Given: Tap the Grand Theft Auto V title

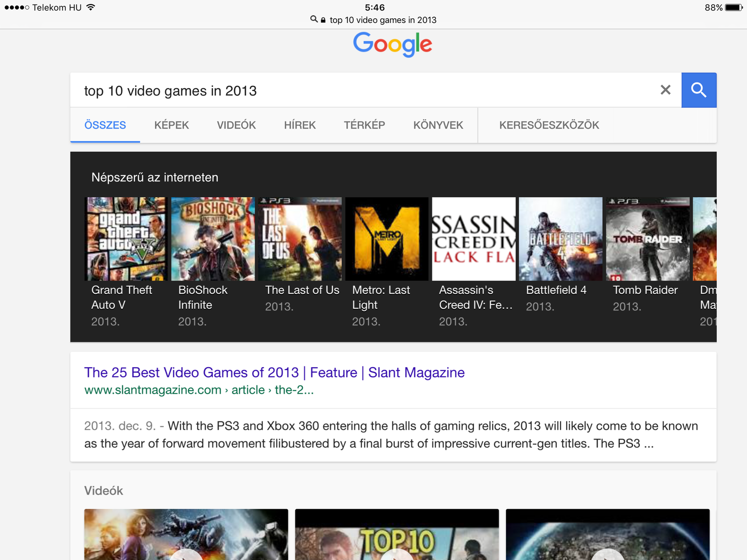Looking at the screenshot, I should tap(122, 297).
